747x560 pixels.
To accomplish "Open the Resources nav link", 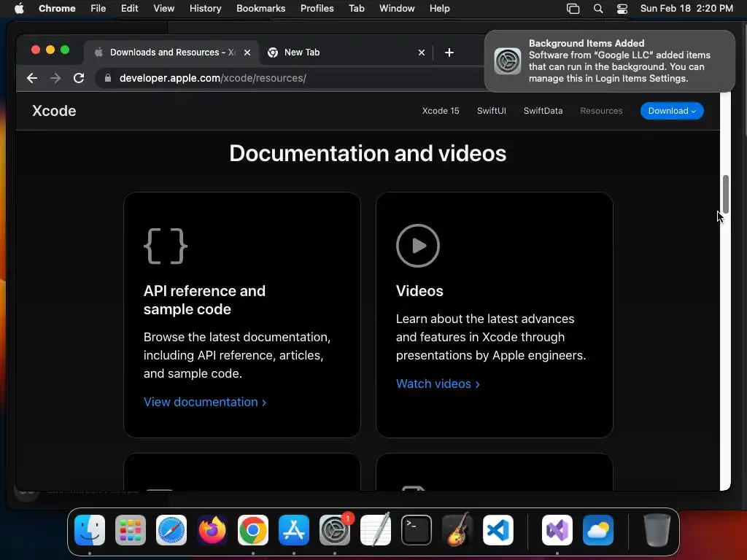I will click(601, 111).
